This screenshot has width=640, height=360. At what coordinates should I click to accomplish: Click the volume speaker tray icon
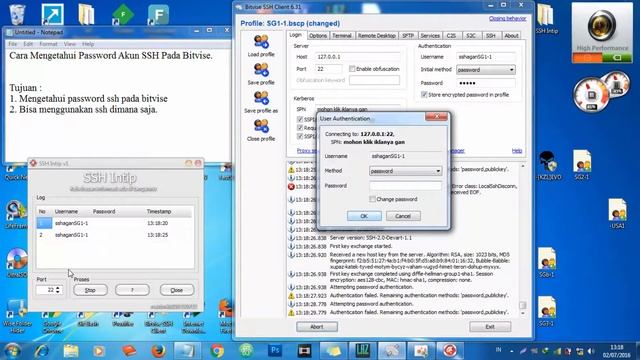point(591,351)
